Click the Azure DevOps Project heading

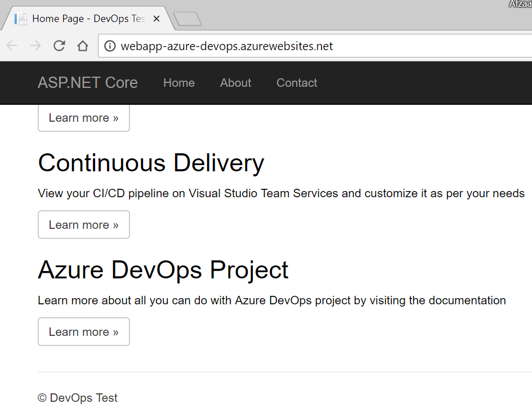click(x=163, y=270)
